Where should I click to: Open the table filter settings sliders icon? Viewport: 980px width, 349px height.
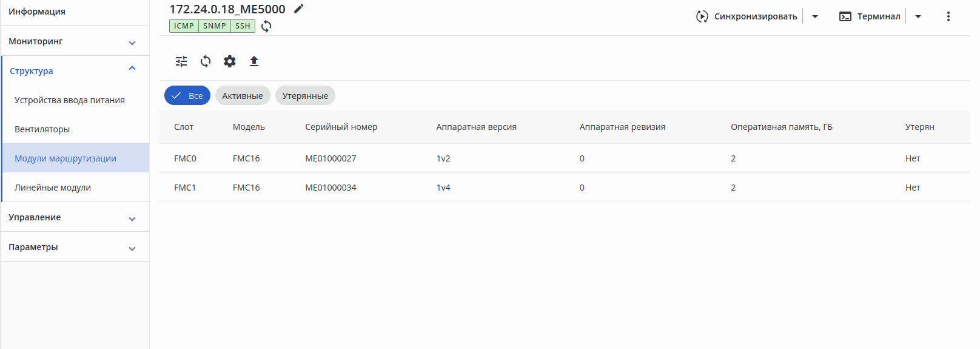click(181, 61)
